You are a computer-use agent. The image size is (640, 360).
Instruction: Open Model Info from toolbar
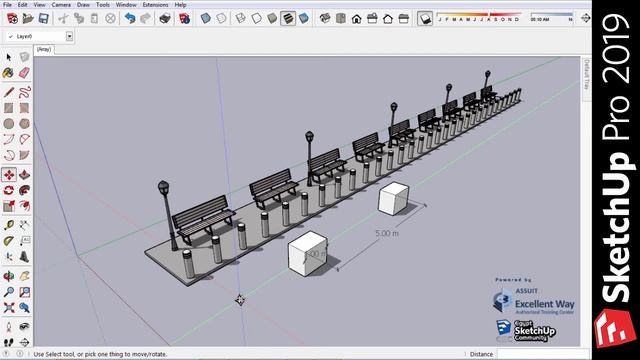(x=184, y=18)
